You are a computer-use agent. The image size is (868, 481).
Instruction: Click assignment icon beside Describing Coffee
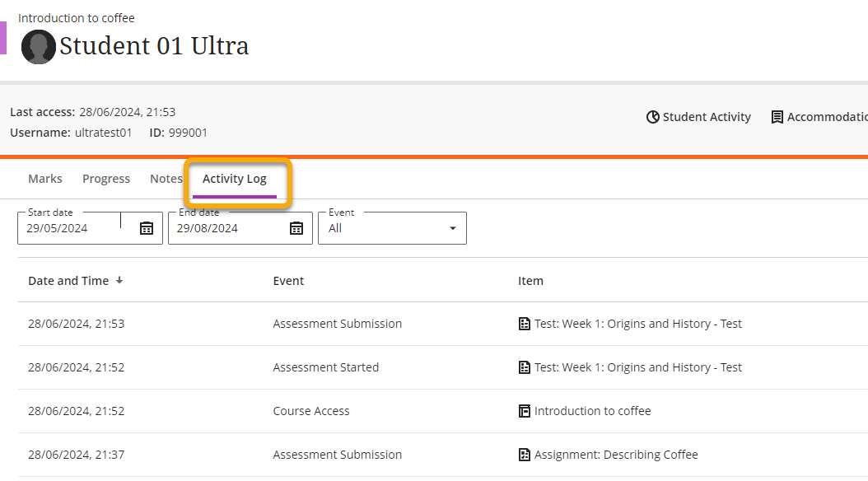coord(525,455)
